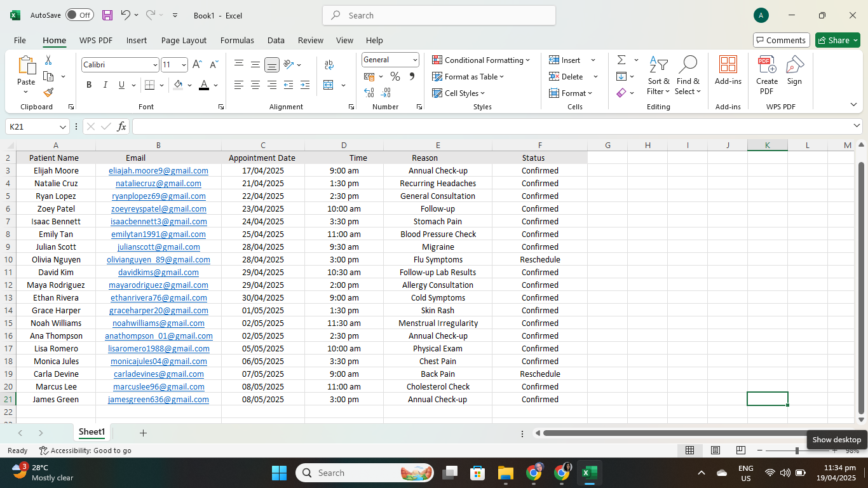Click Increase Decimal icon
This screenshot has width=868, height=488.
369,93
